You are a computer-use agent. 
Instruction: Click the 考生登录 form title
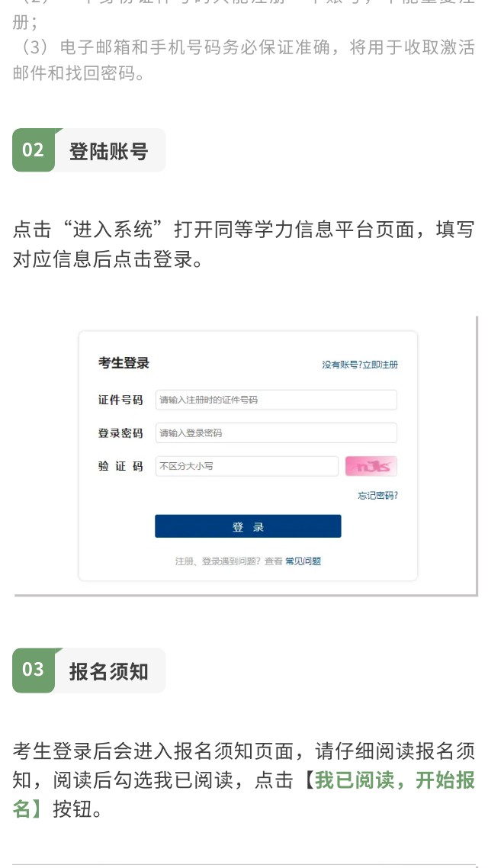coord(124,363)
